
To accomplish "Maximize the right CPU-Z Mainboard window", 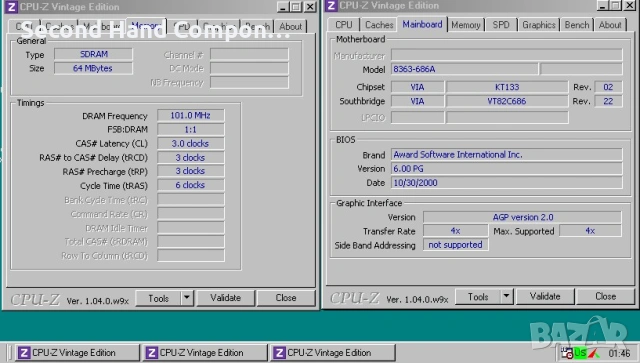I will pos(616,5).
